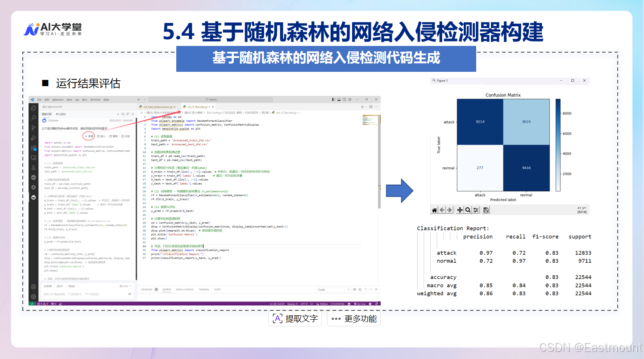The image size is (644, 359).
Task: Open Remote Explorer in activity bar
Action: (33, 158)
